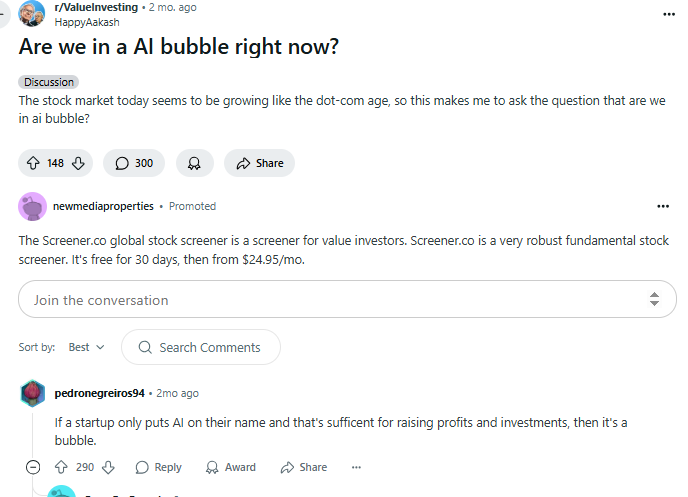This screenshot has width=688, height=497.
Task: Reply to the pedronegreiros94 comment
Action: tap(158, 467)
